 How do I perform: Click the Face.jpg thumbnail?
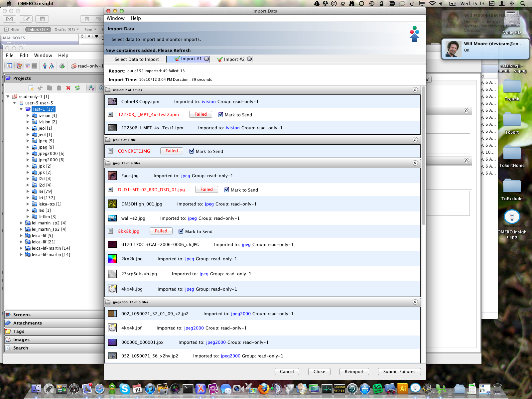[112, 176]
